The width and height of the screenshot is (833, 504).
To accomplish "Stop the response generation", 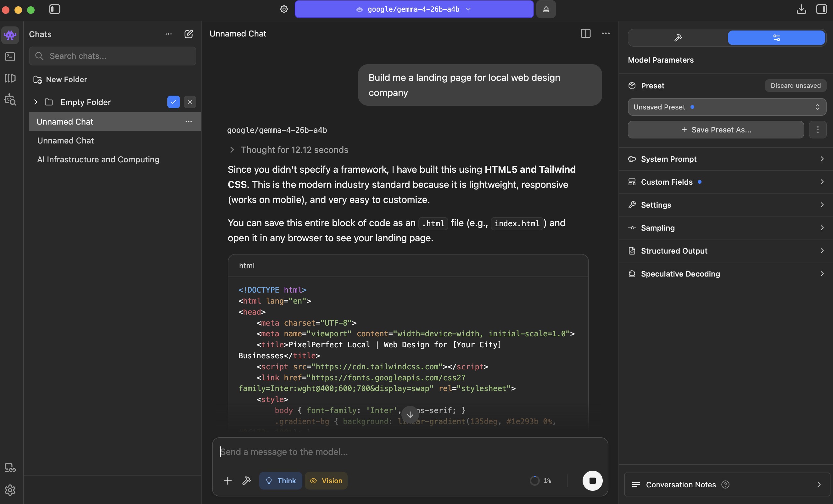I will tap(592, 480).
